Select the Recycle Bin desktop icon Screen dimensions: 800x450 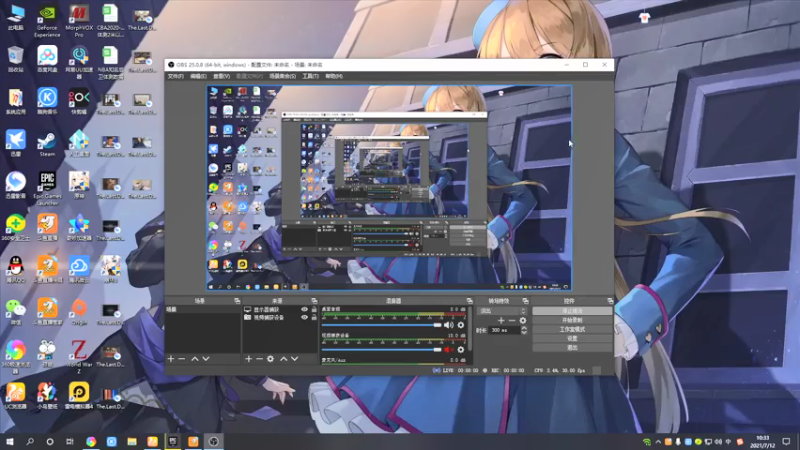(x=16, y=59)
